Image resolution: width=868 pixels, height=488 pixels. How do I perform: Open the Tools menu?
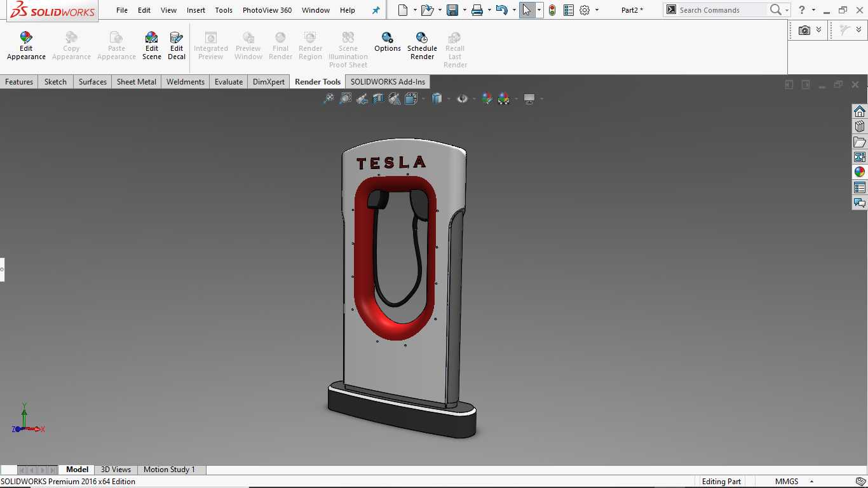pyautogui.click(x=224, y=10)
